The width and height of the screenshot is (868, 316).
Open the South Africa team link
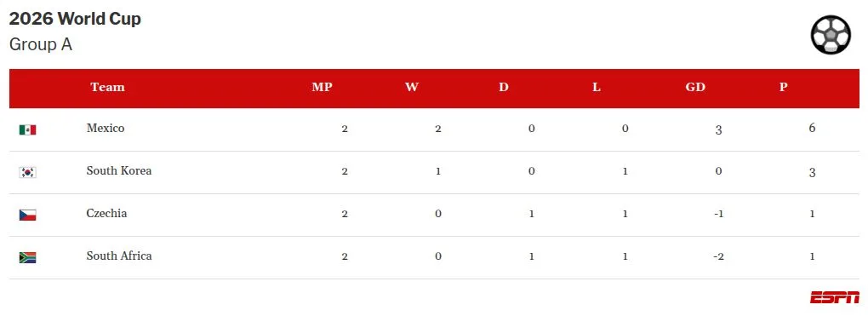(x=119, y=256)
